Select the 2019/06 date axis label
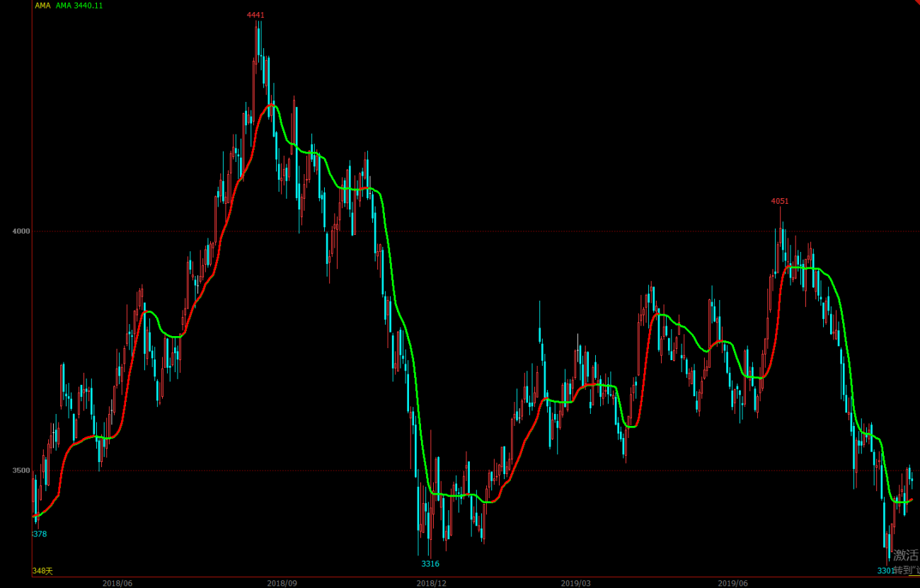Screen dimensions: 920x588 click(732, 583)
